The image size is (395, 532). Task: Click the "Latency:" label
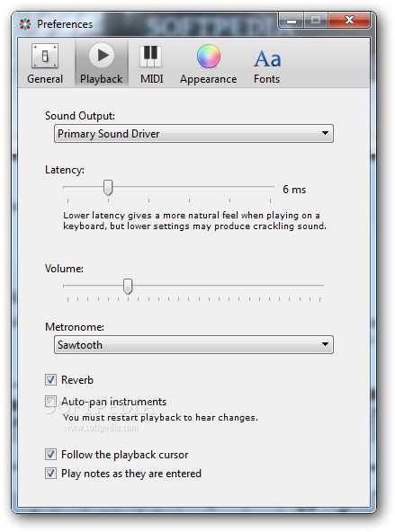tap(65, 170)
